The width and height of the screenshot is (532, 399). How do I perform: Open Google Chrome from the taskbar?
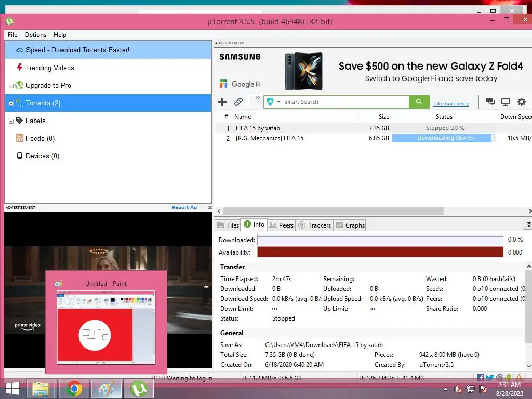(74, 389)
